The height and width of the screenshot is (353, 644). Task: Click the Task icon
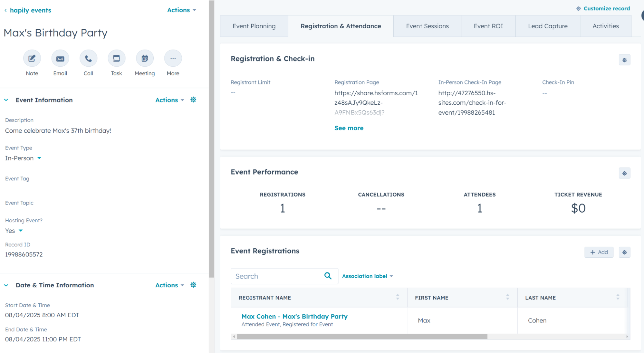tap(116, 59)
